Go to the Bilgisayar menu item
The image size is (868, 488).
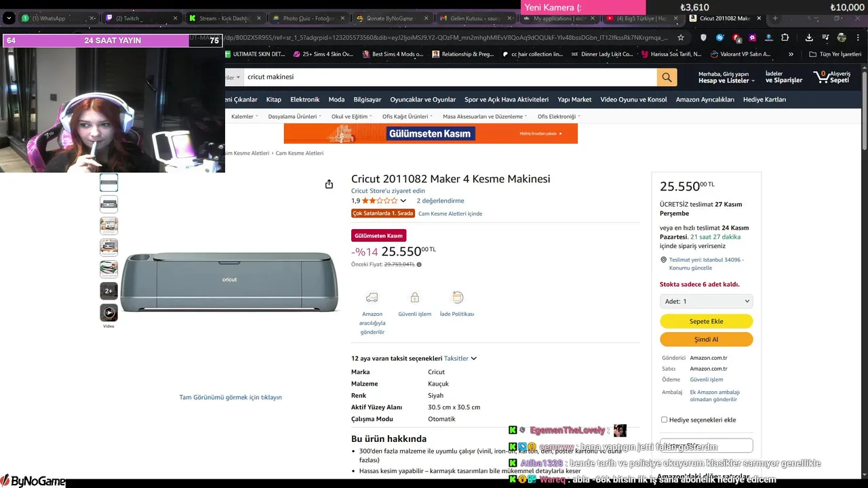point(368,100)
